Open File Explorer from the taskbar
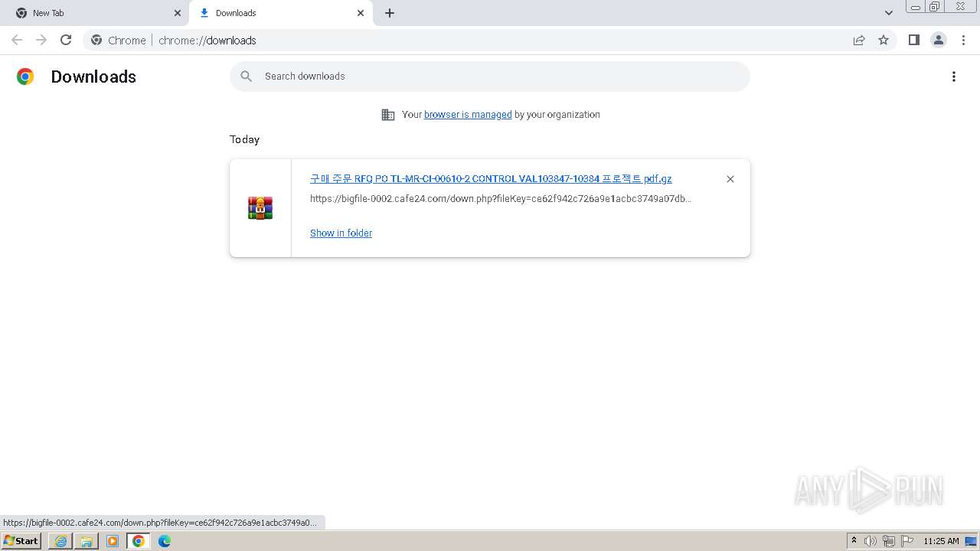 tap(87, 541)
